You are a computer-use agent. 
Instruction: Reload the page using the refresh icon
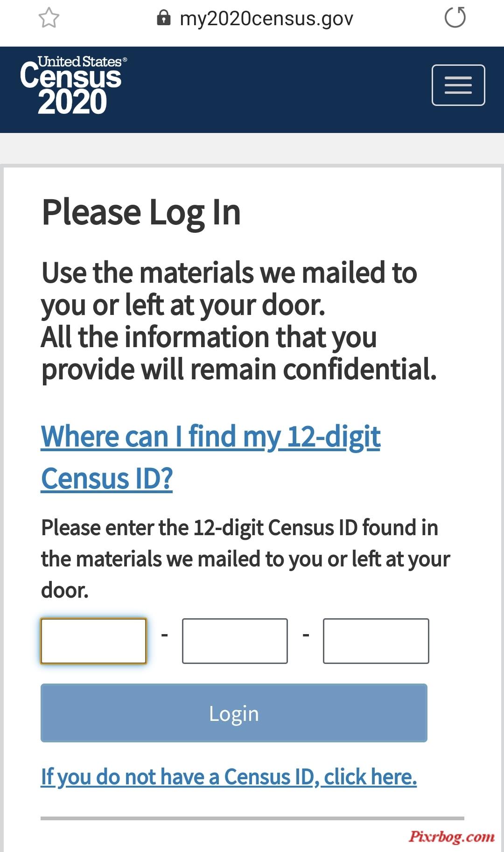pyautogui.click(x=455, y=18)
